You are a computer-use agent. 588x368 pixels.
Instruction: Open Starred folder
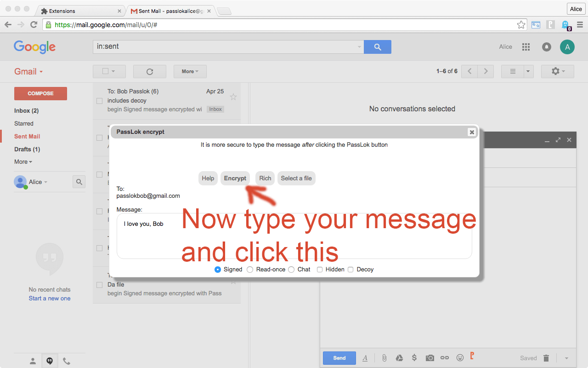click(x=24, y=124)
